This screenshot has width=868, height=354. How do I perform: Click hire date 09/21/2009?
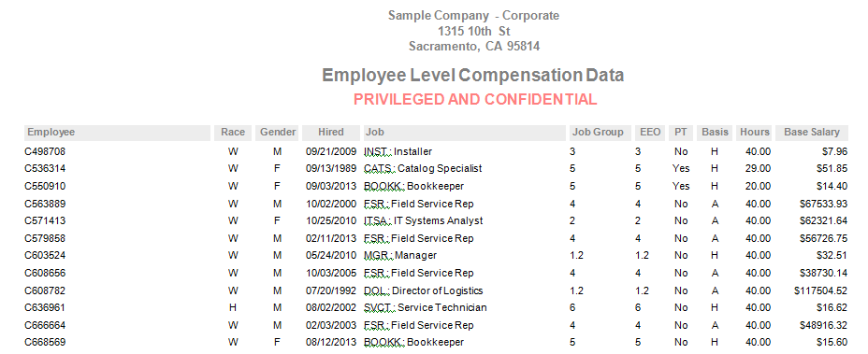331,151
